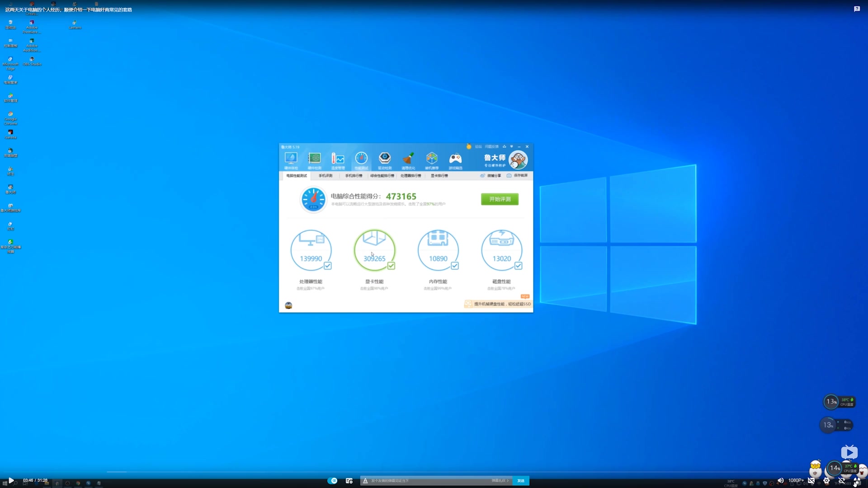Open the Lu Master title bar dropdown arrow
This screenshot has width=868, height=488.
[x=512, y=146]
